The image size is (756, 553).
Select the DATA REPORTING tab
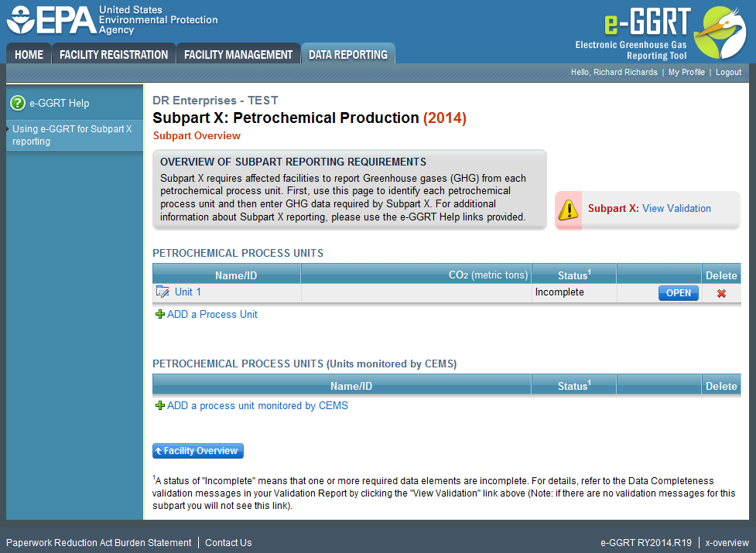[x=348, y=54]
